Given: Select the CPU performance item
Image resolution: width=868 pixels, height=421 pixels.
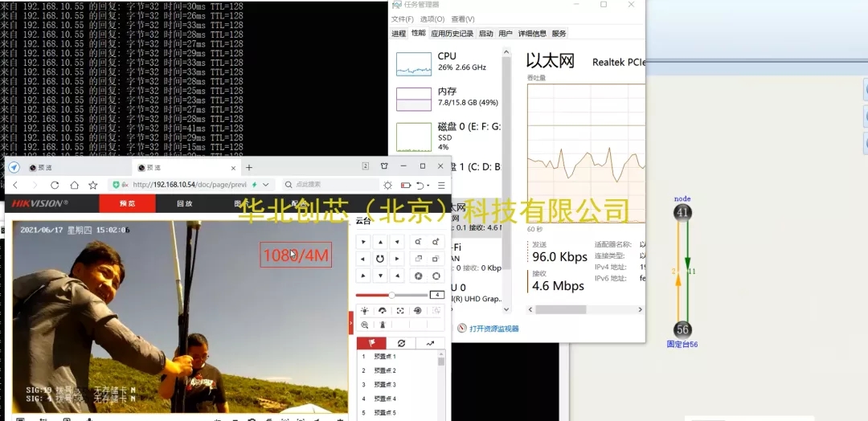Looking at the screenshot, I should tap(447, 62).
